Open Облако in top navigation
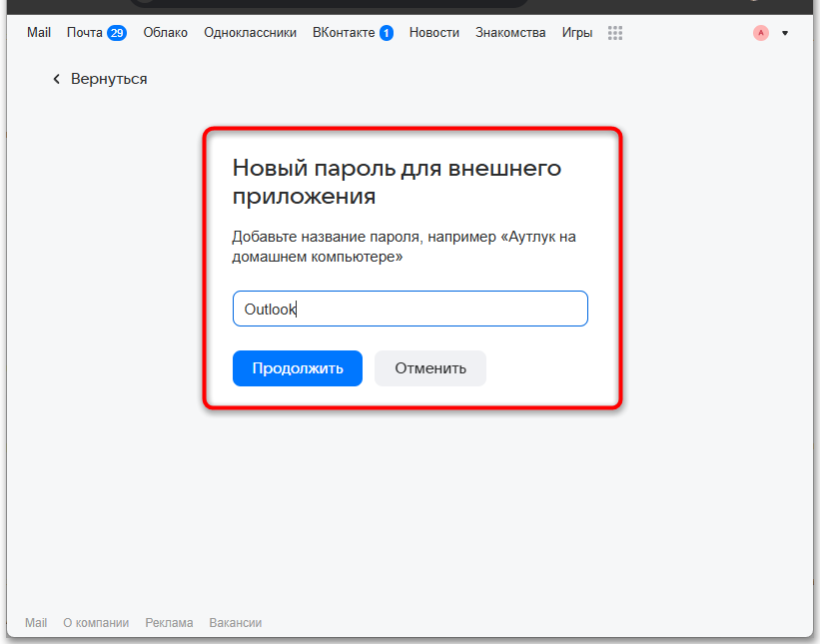Image resolution: width=820 pixels, height=644 pixels. [x=165, y=32]
